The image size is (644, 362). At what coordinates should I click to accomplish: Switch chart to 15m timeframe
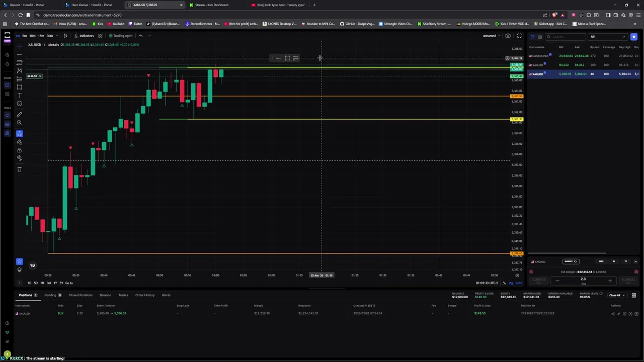tap(41, 36)
